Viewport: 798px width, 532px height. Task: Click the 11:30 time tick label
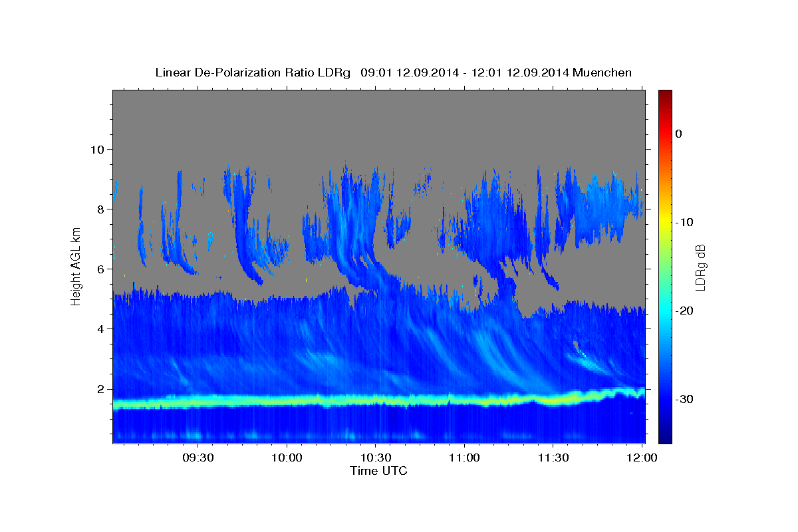tap(553, 458)
